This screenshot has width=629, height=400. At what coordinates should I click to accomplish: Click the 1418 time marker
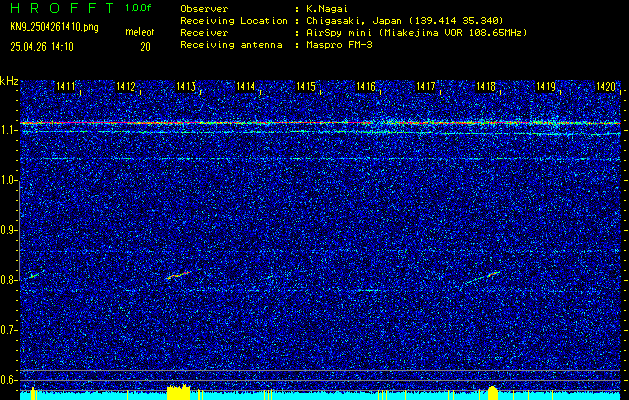click(x=486, y=86)
